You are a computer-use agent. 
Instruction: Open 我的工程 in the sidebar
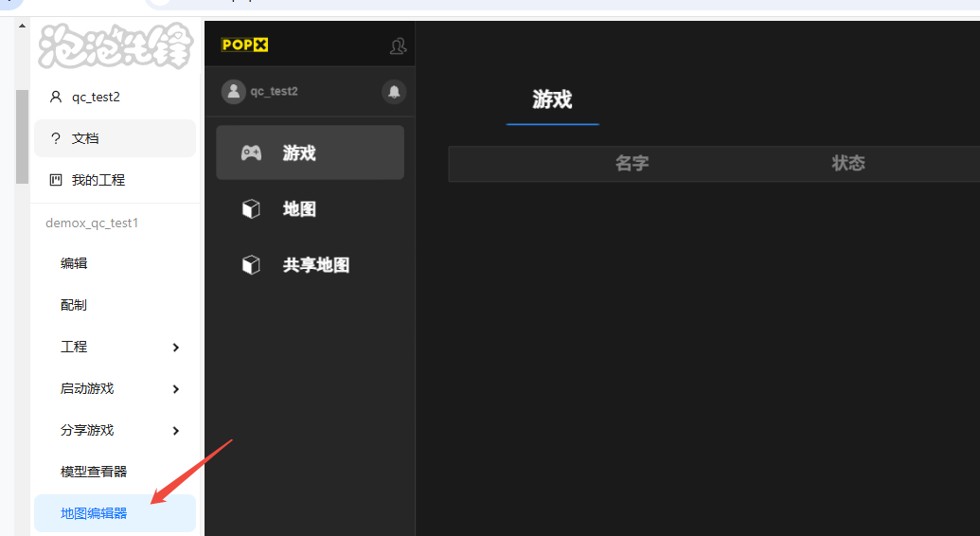[x=115, y=180]
